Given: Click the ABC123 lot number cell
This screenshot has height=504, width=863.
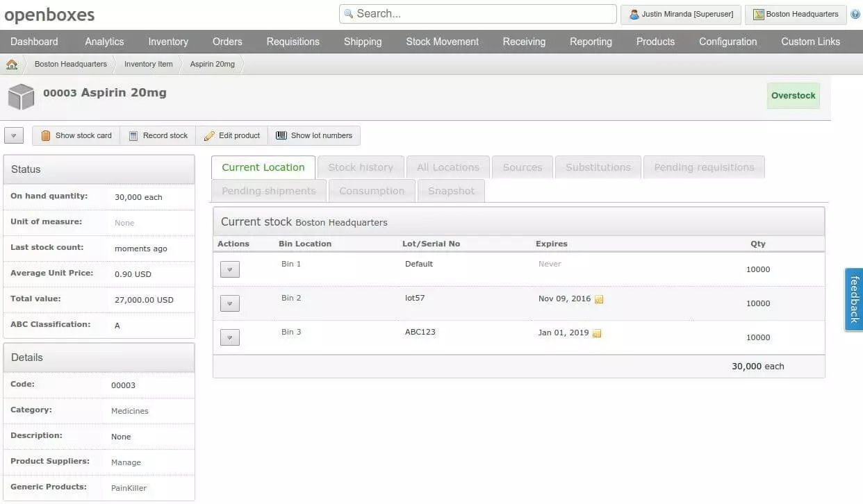Looking at the screenshot, I should (x=420, y=332).
